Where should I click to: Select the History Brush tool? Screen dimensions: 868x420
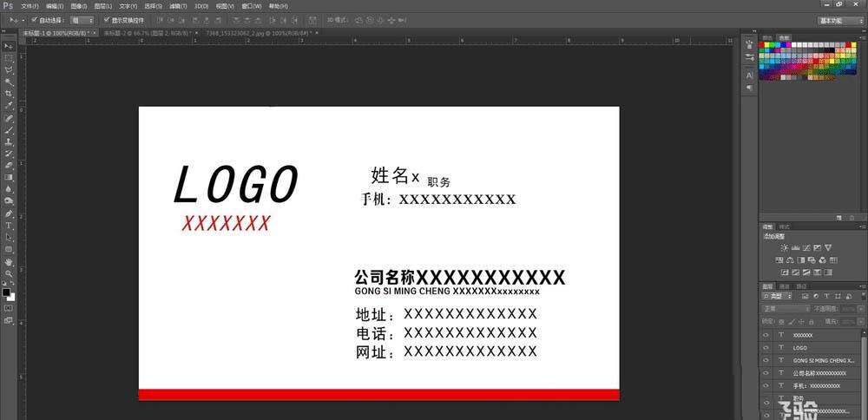[x=9, y=154]
